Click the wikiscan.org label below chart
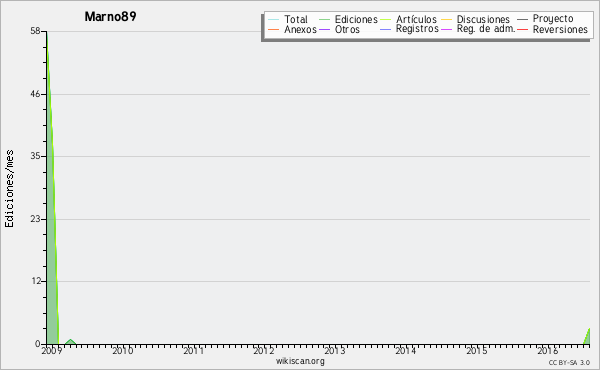The height and width of the screenshot is (370, 600). (x=300, y=361)
